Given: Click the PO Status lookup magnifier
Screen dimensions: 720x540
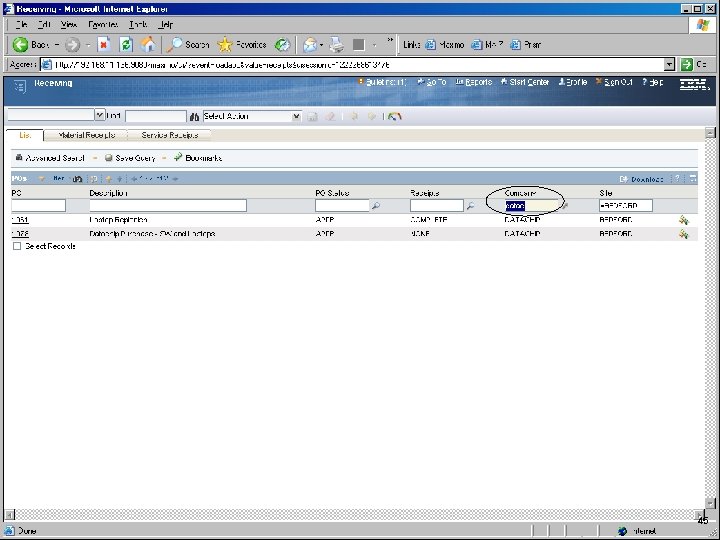Looking at the screenshot, I should pyautogui.click(x=376, y=206).
